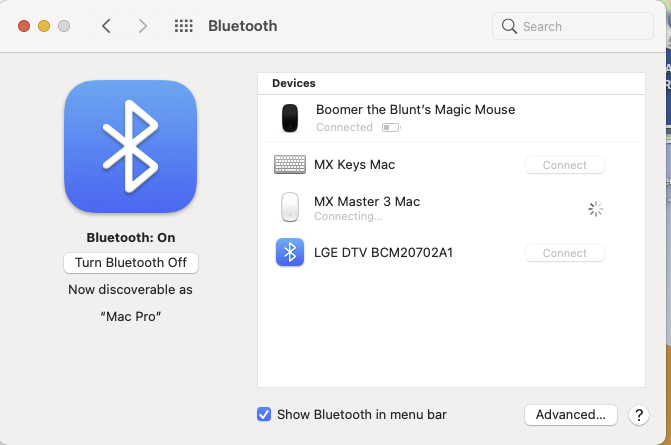Click the MX Master 3 mouse icon

tap(290, 208)
